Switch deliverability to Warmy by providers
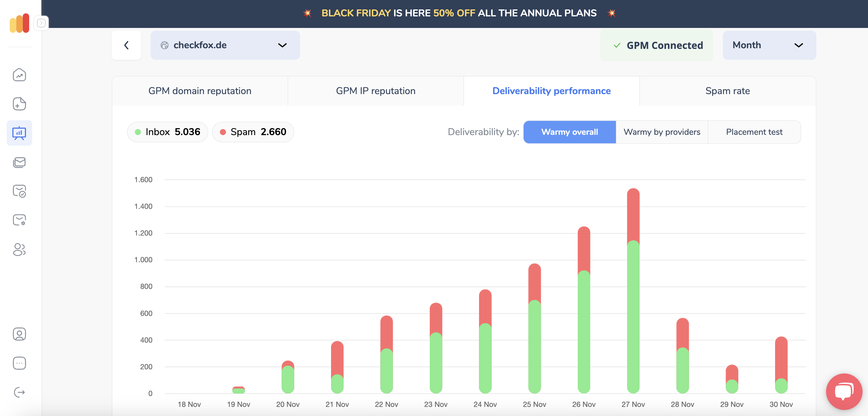Image resolution: width=868 pixels, height=416 pixels. click(661, 132)
